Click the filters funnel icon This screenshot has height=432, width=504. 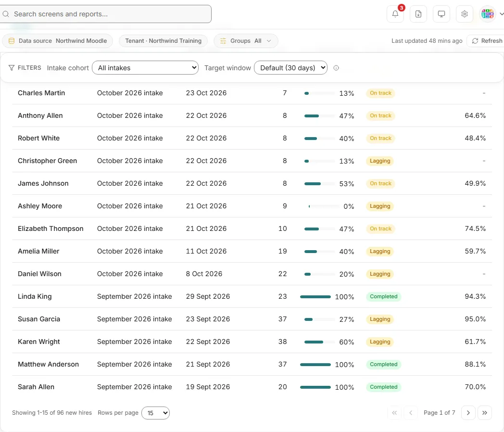(x=12, y=68)
